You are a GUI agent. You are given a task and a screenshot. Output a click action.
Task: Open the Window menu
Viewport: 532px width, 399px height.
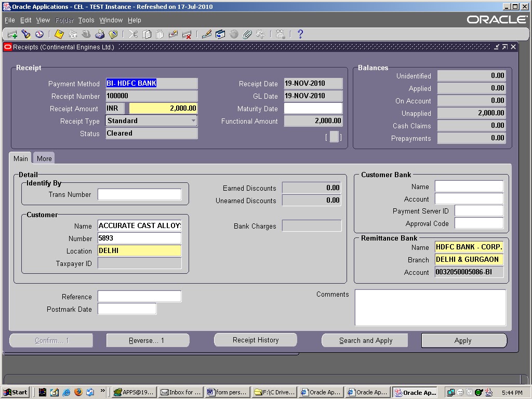111,20
